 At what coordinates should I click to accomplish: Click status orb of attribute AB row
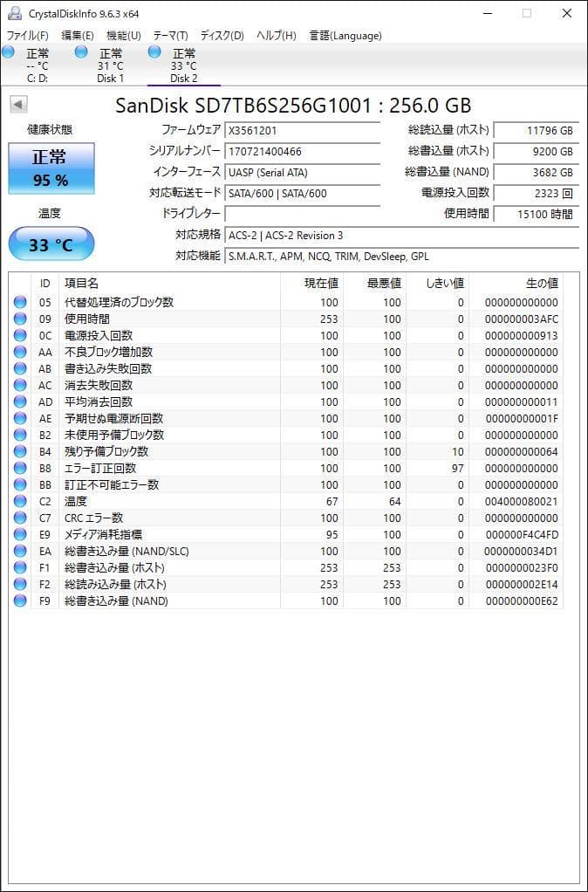[20, 368]
